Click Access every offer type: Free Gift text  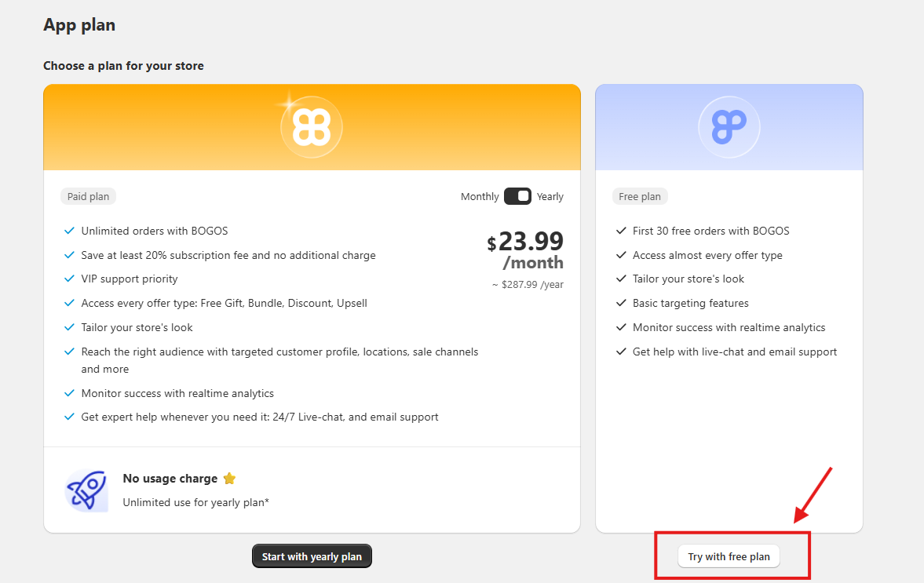224,303
